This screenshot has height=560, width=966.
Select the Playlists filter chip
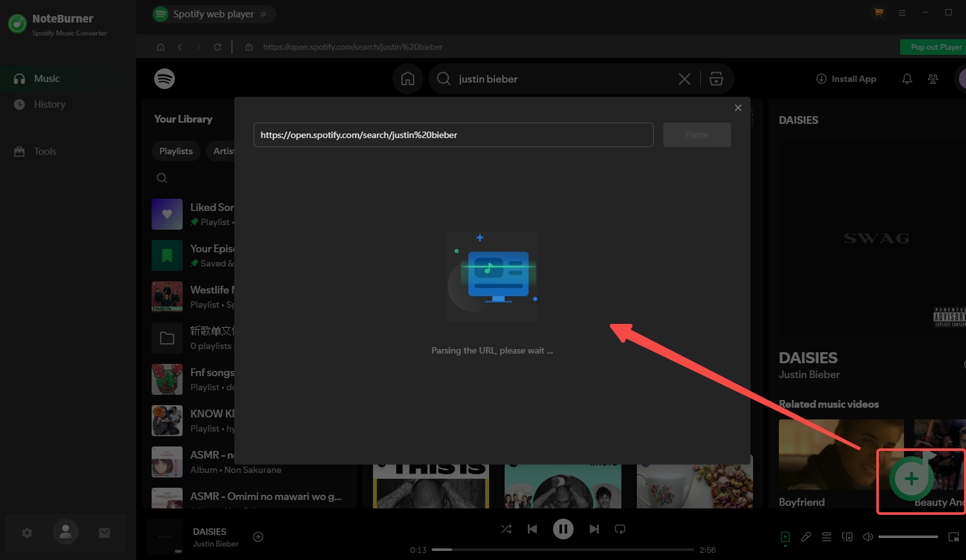(x=176, y=151)
